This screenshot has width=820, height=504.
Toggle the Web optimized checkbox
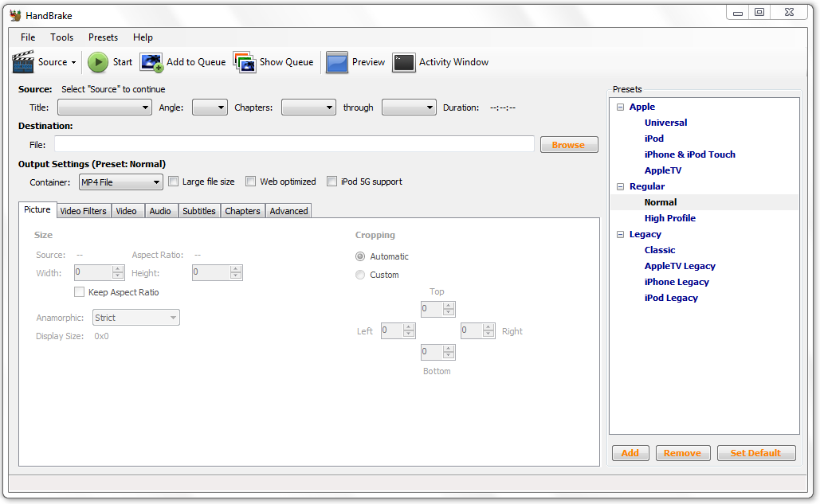pyautogui.click(x=251, y=182)
